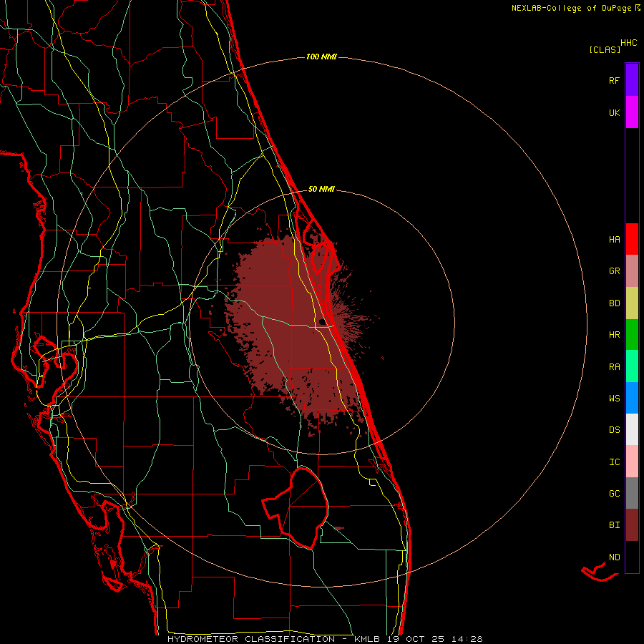Click the RF legend label

click(615, 80)
